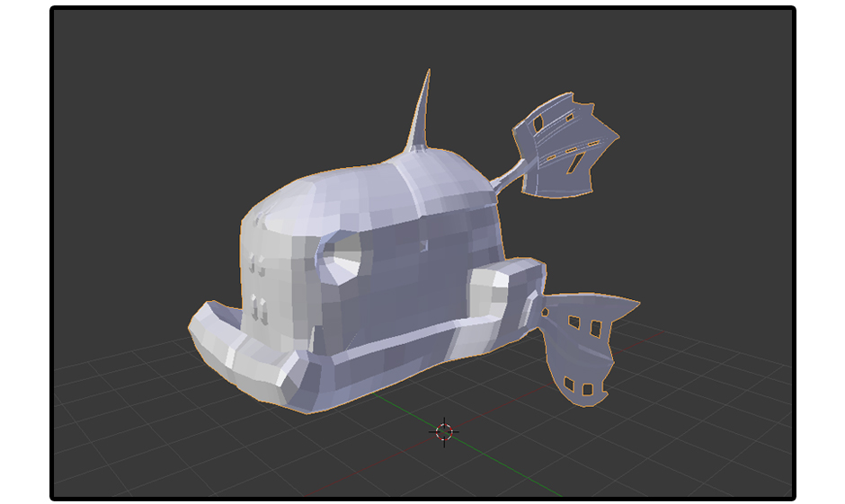Click the 3D cursor crosshair on the grid
Screen dimensions: 845x504
pos(444,432)
